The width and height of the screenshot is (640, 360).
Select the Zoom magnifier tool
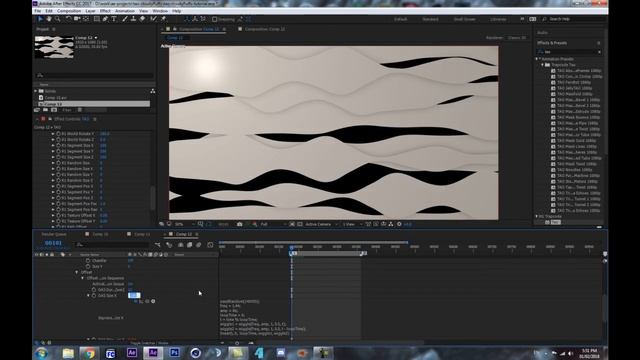point(58,19)
